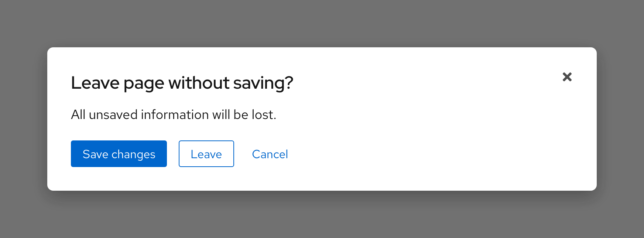The image size is (644, 238).
Task: Dismiss the warning via the close icon
Action: pos(567,77)
